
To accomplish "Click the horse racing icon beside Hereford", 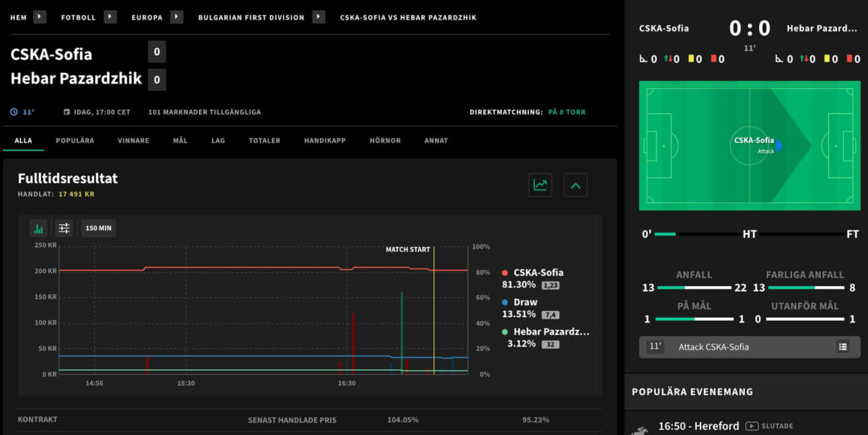I will click(640, 430).
